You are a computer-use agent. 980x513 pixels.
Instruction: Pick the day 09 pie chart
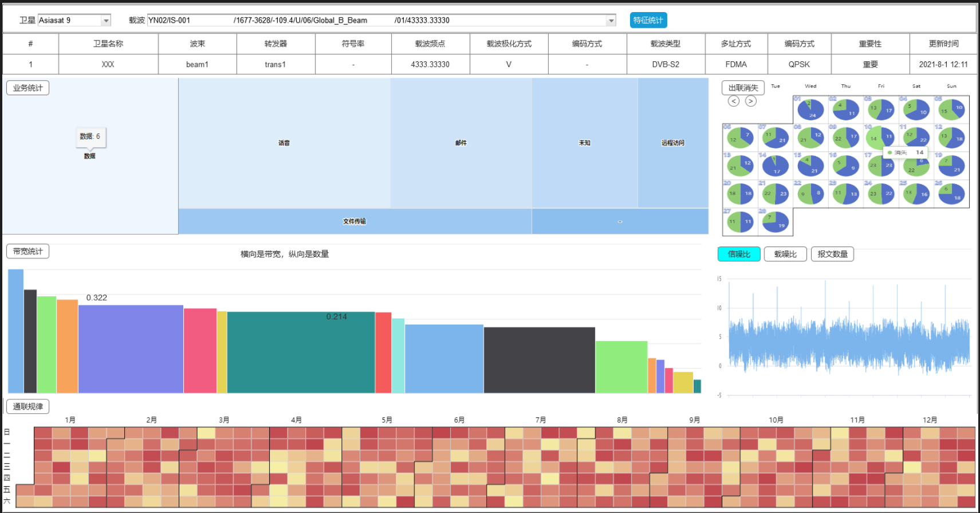[x=845, y=138]
